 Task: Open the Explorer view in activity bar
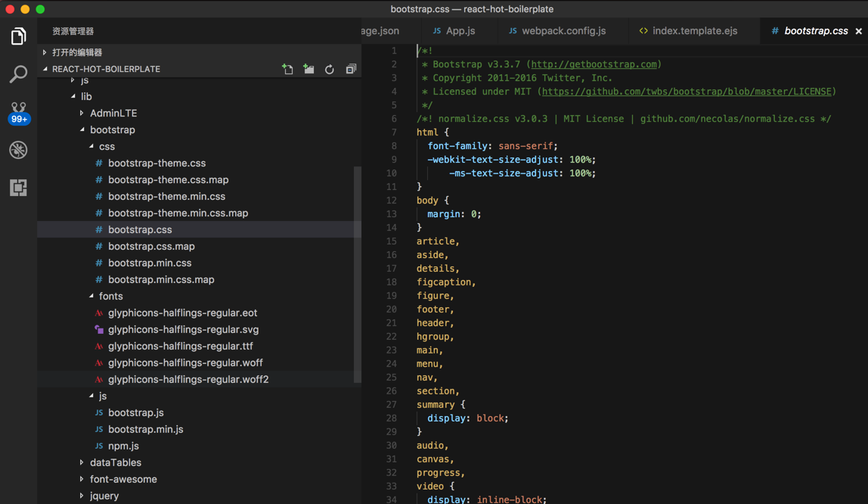[x=18, y=36]
